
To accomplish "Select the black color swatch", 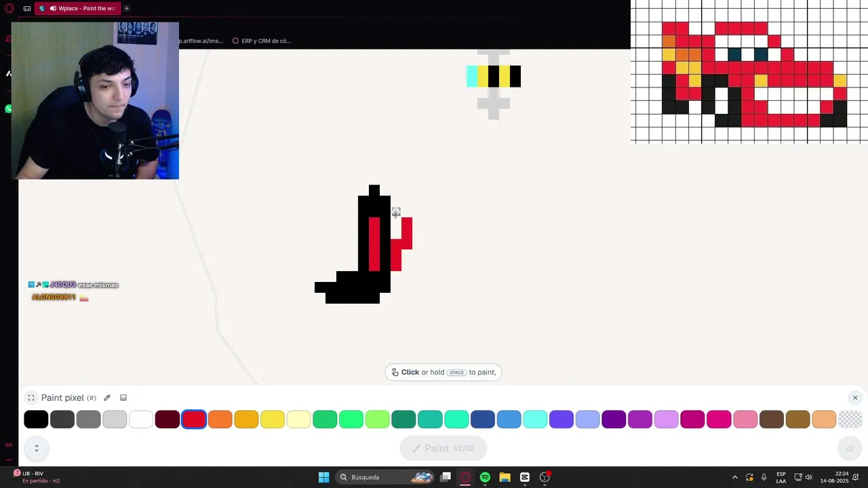I will 36,420.
